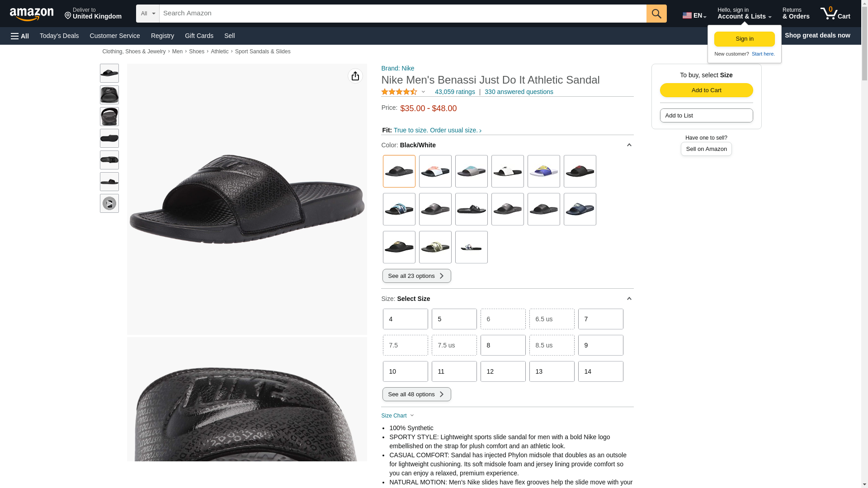
Task: Open Today's Deals in navigation
Action: pyautogui.click(x=59, y=36)
